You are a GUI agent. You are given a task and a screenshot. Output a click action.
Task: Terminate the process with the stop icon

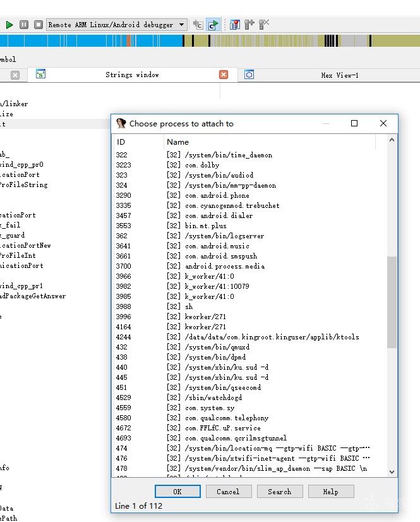(39, 25)
